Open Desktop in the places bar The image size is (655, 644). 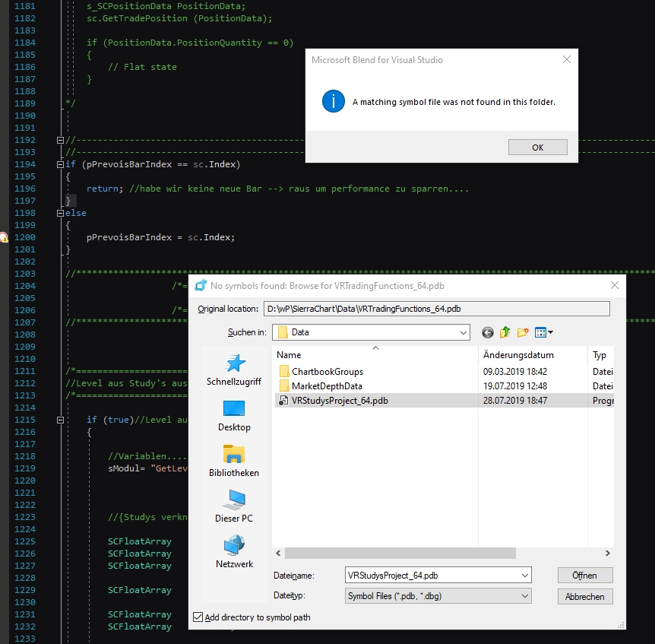point(234,416)
